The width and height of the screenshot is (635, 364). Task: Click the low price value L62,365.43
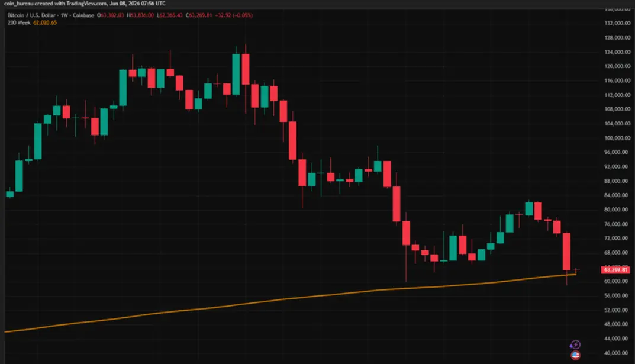[x=170, y=15]
